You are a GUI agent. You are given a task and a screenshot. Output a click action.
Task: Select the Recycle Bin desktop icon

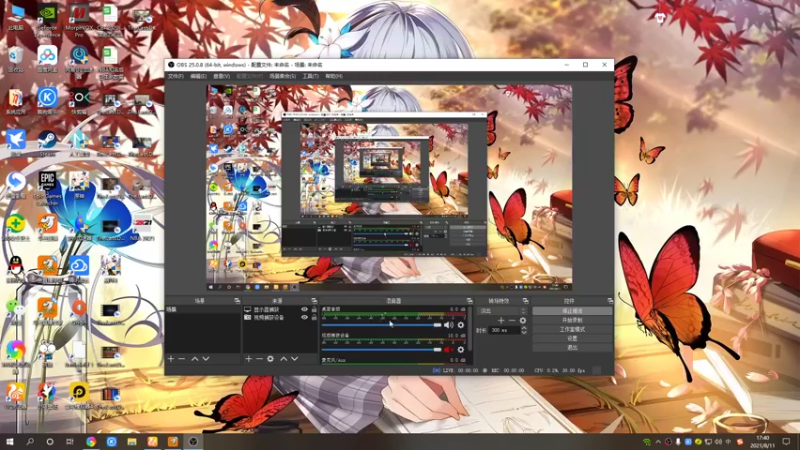(16, 60)
